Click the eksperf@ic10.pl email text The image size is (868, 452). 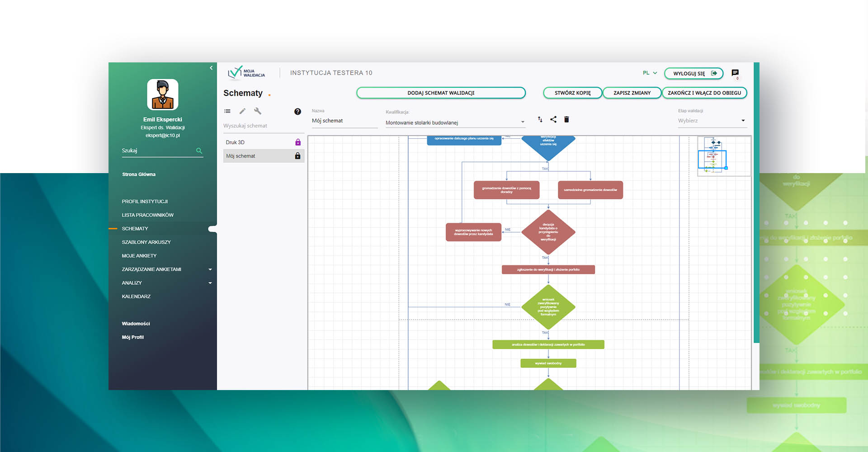pos(163,136)
